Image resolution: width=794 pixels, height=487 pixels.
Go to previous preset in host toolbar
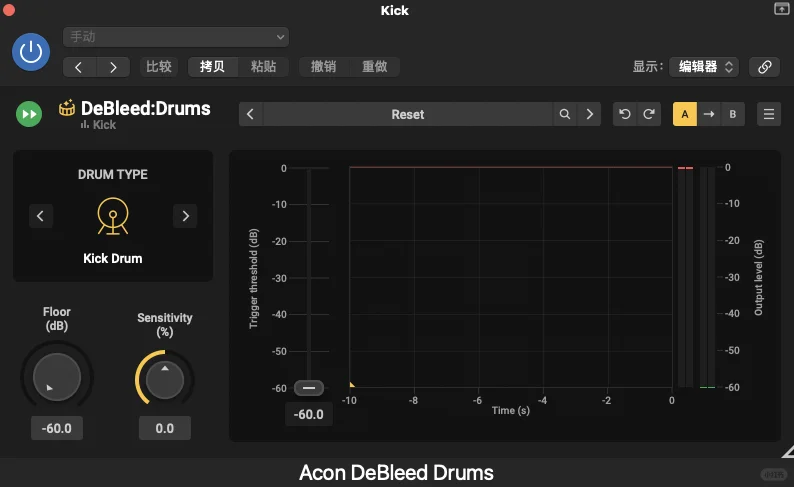(79, 67)
